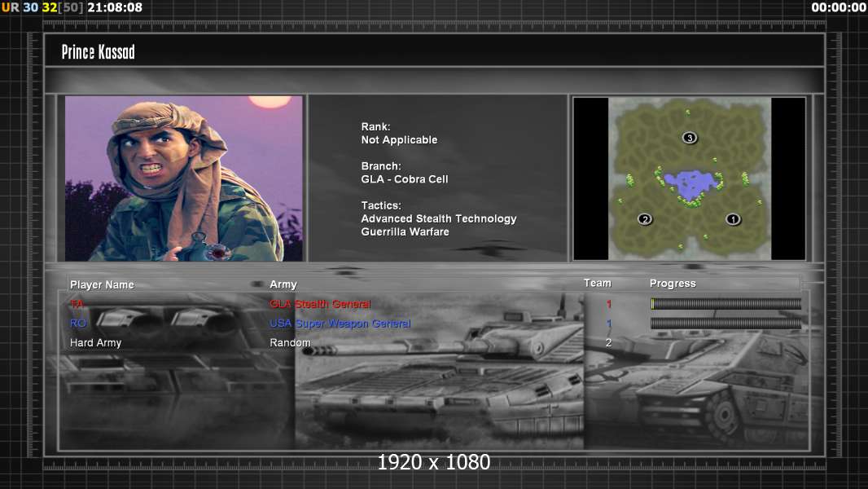The width and height of the screenshot is (868, 489).
Task: Click the Not Applicable rank value
Action: [x=399, y=140]
